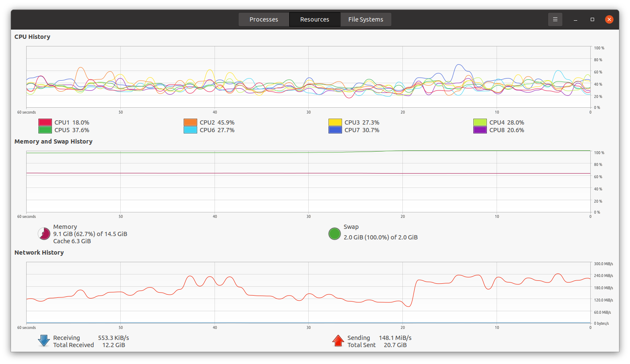
Task: Click the Memory pie color icon
Action: coord(44,234)
